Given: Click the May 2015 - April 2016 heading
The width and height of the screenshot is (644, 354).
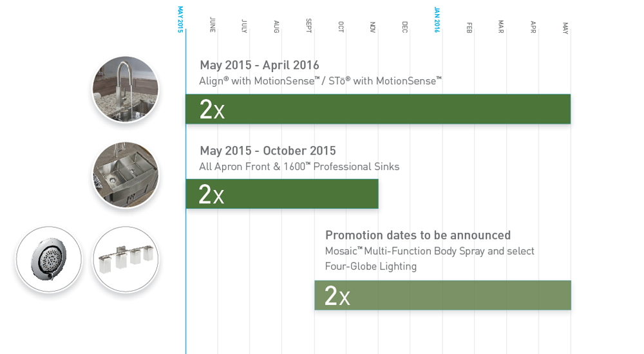Looking at the screenshot, I should (259, 65).
